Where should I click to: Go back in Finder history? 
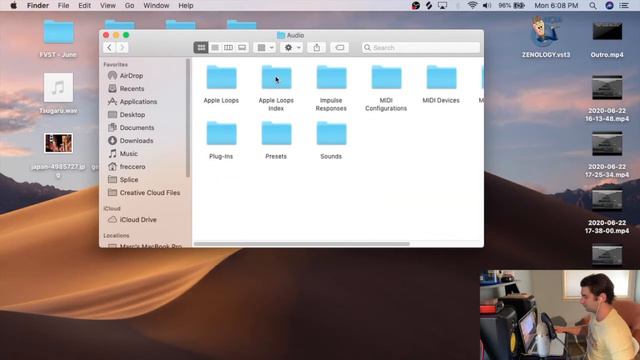point(109,48)
